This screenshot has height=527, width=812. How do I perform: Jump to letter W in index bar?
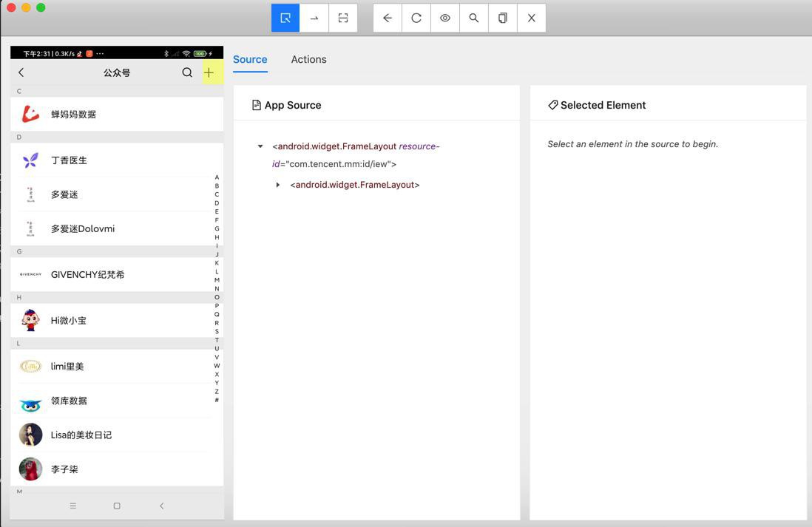[217, 365]
